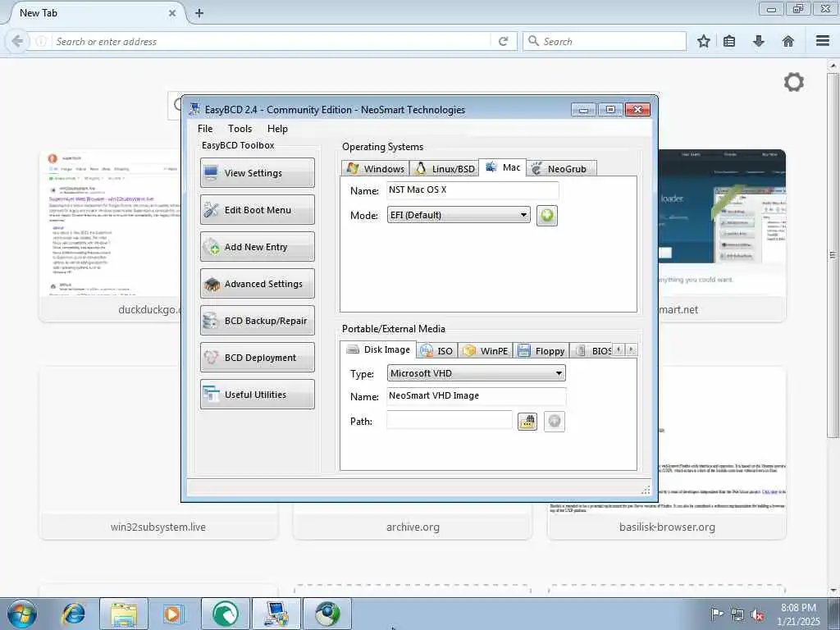The width and height of the screenshot is (840, 630).
Task: Reload the page with refresh icon
Action: tap(503, 41)
